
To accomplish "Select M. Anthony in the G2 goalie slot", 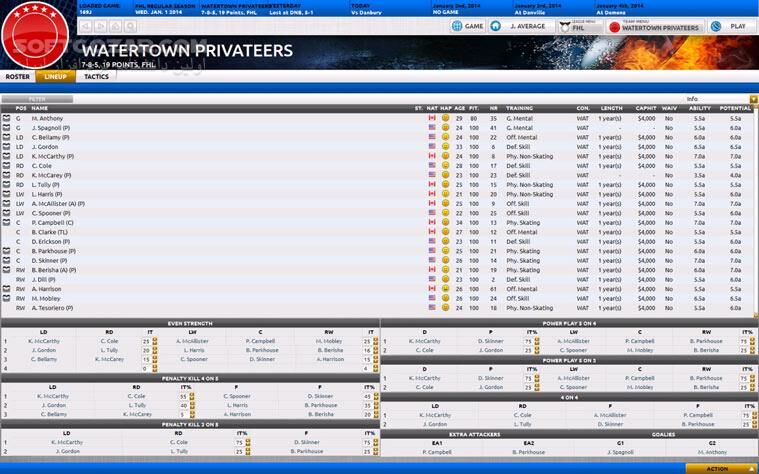I will point(712,452).
